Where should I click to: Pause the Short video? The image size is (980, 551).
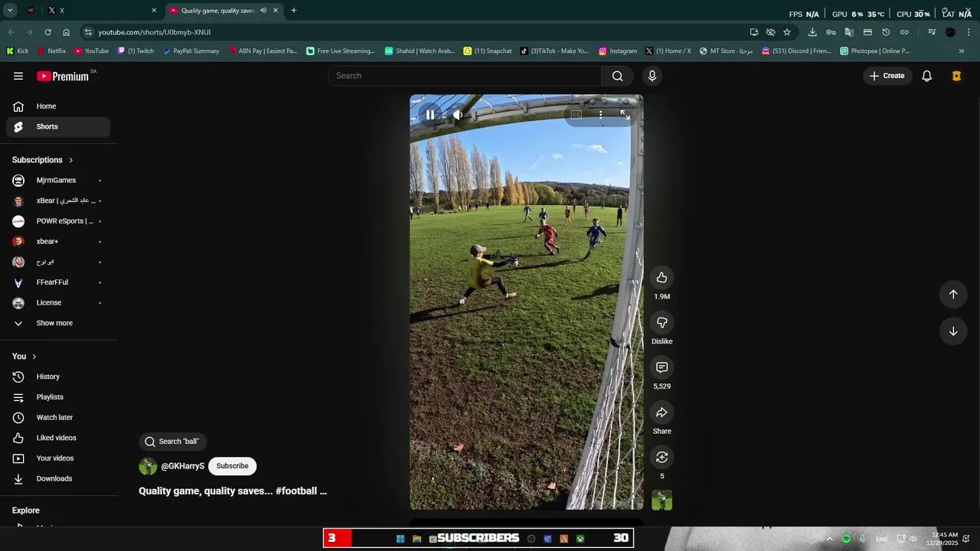[430, 115]
